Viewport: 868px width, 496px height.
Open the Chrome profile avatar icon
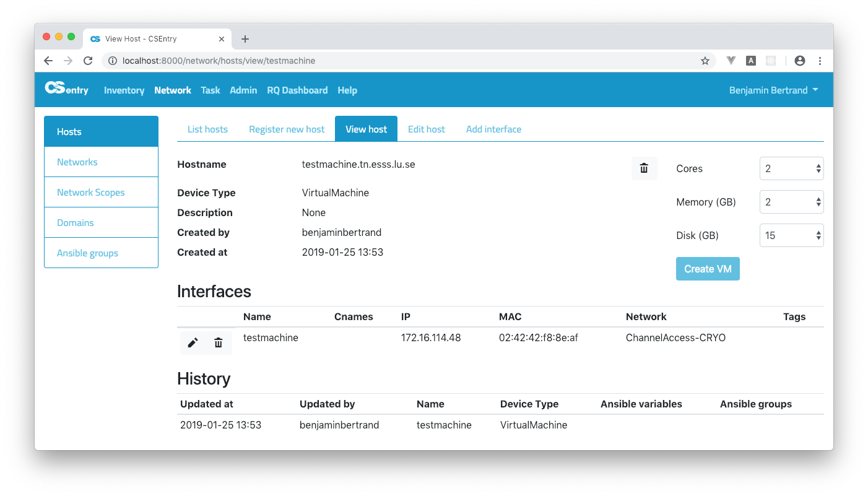799,61
